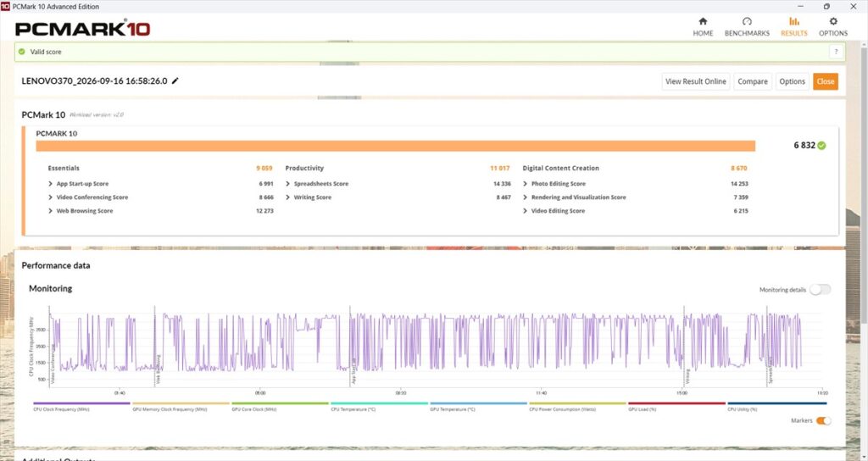Viewport: 868px width, 461px height.
Task: Click the Compare button
Action: (x=753, y=81)
